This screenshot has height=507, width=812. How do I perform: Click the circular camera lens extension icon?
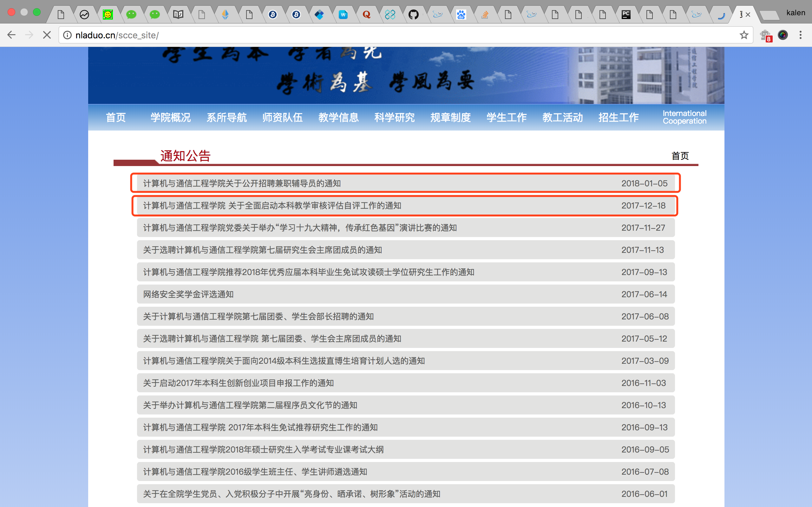click(783, 35)
